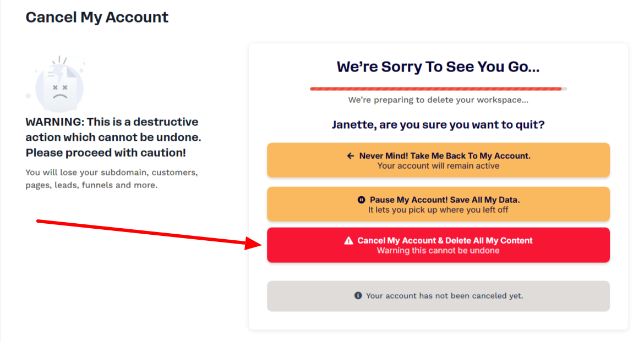Click the red progress bar under the heading

[x=435, y=88]
